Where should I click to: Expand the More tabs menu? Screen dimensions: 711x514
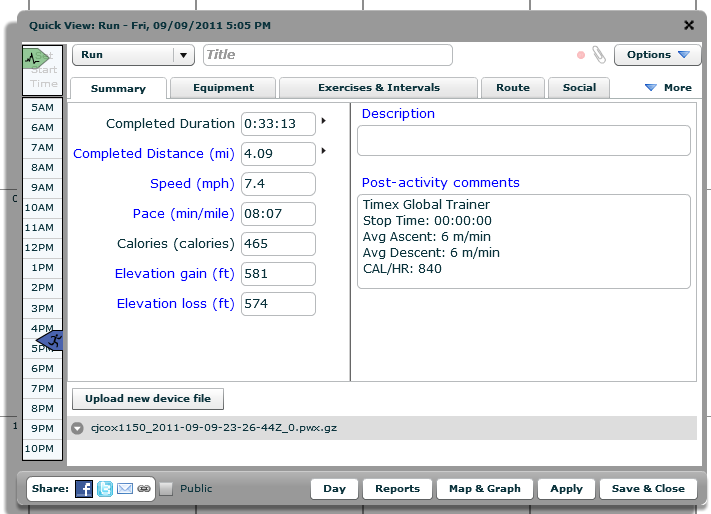668,88
